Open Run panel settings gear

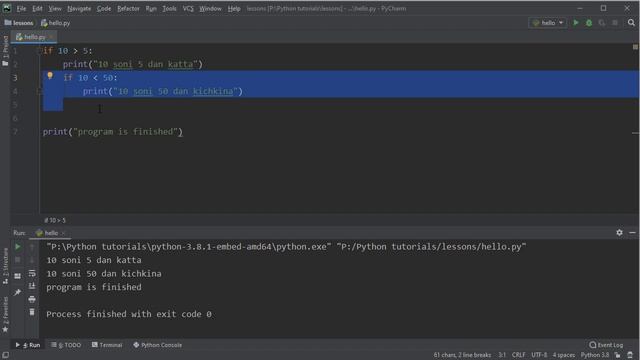(619, 232)
